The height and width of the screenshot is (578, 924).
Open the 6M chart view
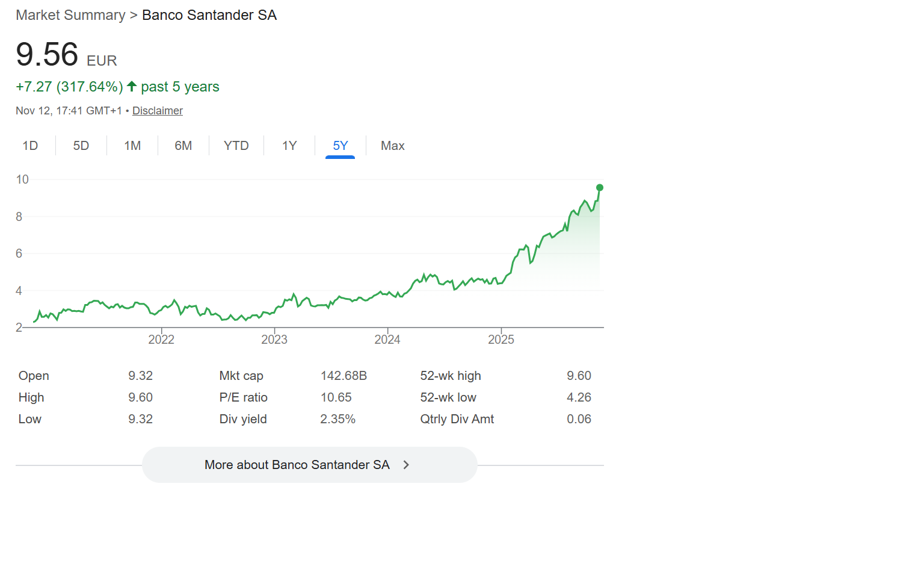tap(183, 146)
